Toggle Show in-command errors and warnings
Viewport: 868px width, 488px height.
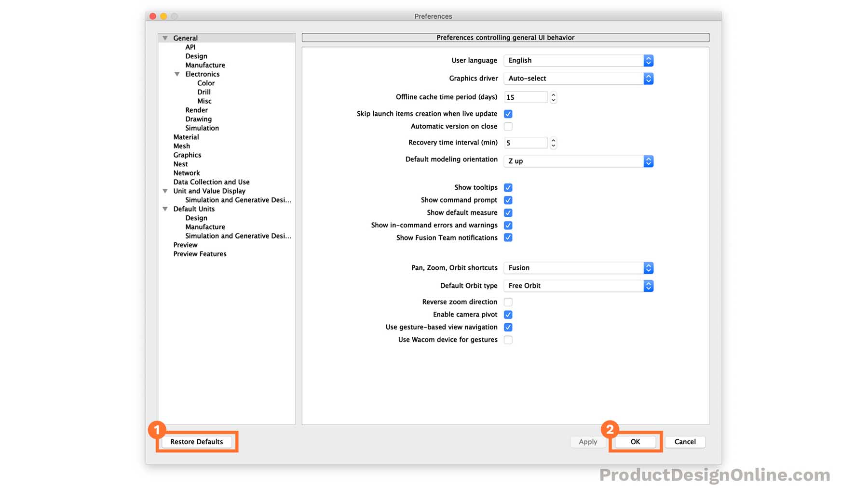(508, 225)
